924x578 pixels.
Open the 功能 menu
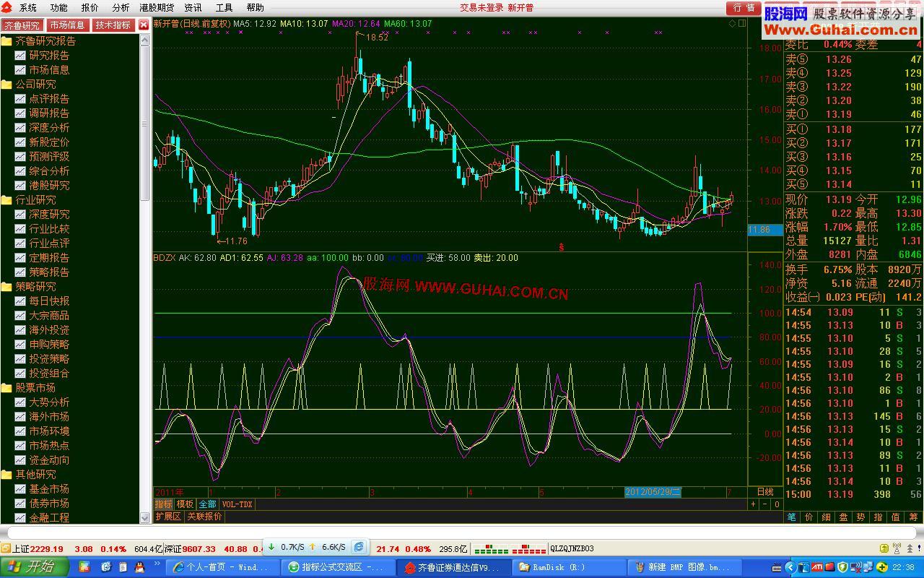coord(58,8)
